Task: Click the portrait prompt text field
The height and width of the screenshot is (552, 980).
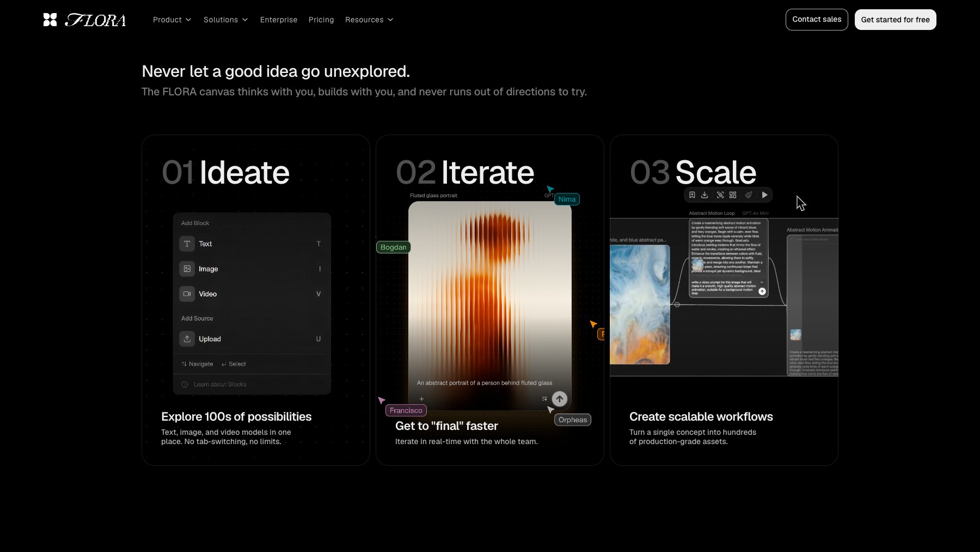Action: 485,383
